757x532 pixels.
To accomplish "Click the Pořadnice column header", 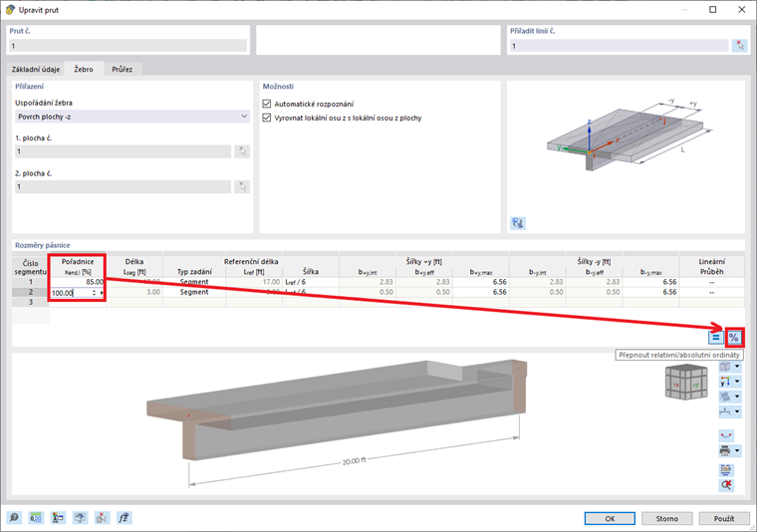I will coord(78,266).
